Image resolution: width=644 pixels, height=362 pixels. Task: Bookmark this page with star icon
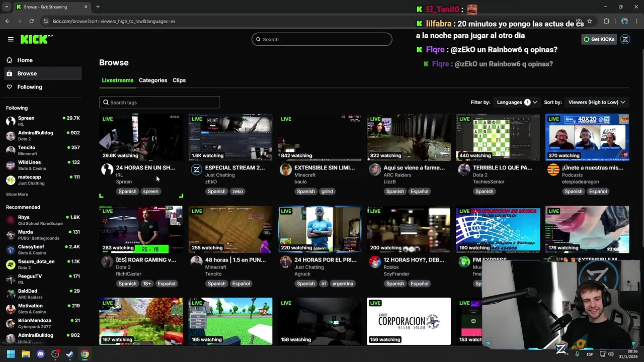(x=590, y=21)
